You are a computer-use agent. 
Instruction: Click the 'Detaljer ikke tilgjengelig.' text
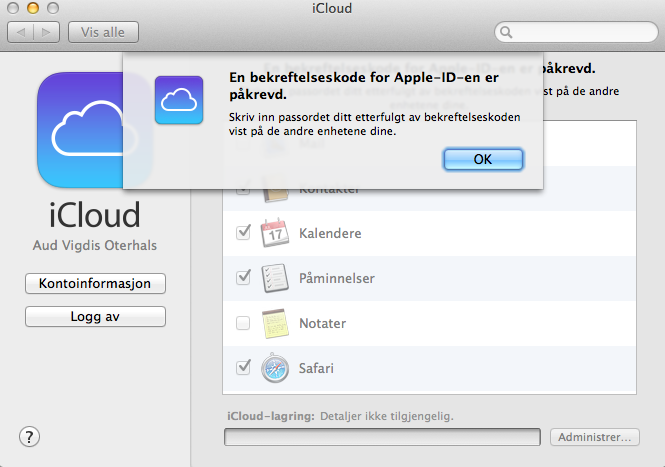(x=387, y=416)
